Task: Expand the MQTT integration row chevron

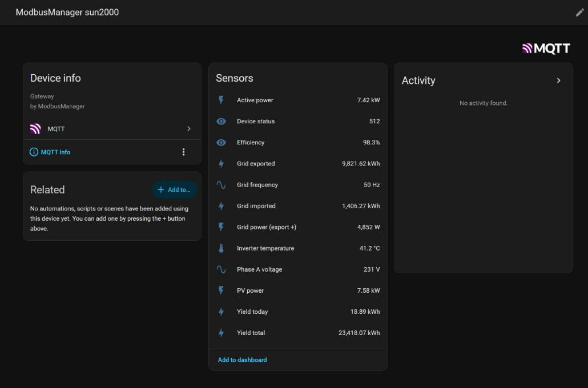Action: [x=188, y=129]
